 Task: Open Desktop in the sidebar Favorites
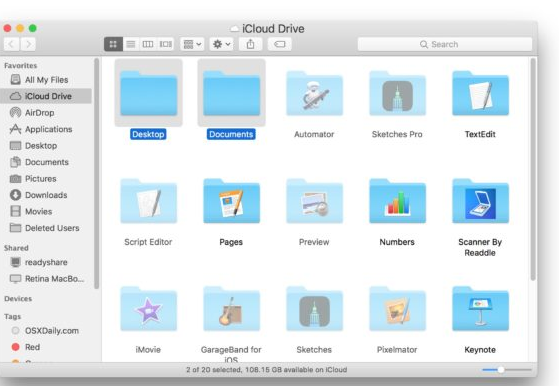tap(46, 145)
